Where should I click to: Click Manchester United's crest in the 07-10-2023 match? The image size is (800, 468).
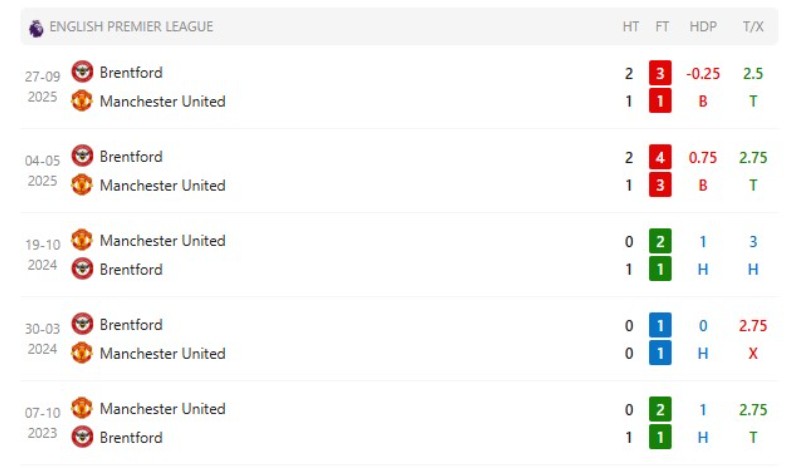tap(82, 407)
